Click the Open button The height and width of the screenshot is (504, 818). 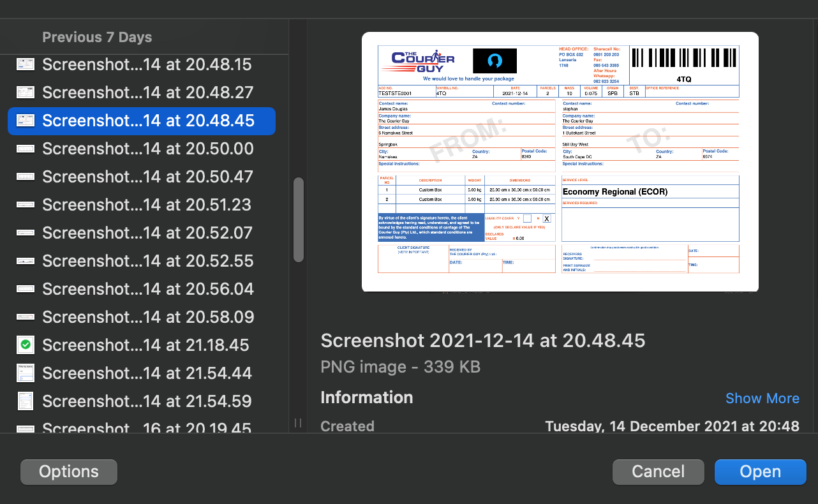point(760,471)
